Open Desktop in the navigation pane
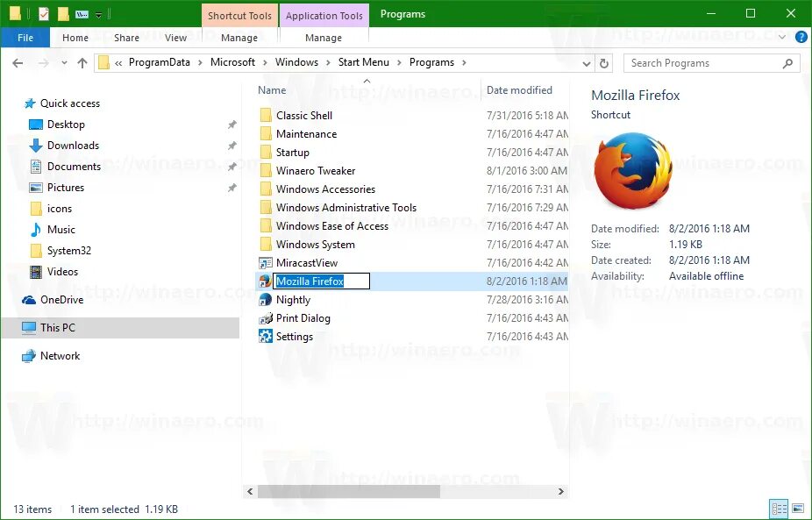This screenshot has height=520, width=812. tap(66, 125)
